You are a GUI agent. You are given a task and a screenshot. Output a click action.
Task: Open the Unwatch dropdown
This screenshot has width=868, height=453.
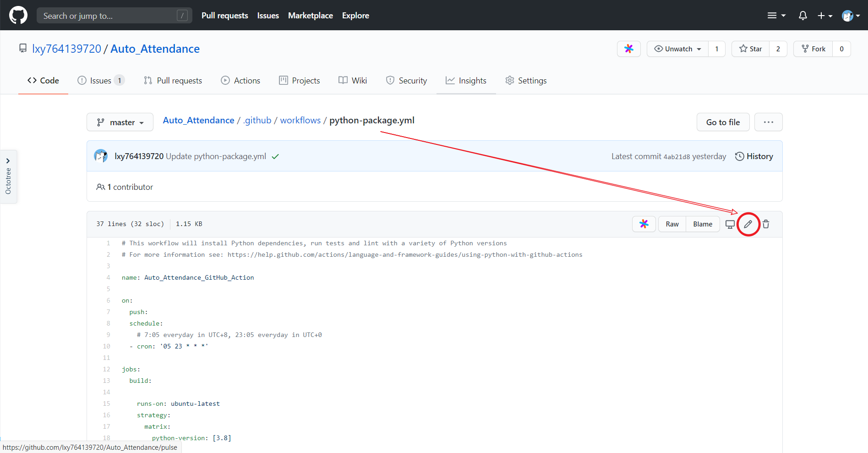pos(677,49)
